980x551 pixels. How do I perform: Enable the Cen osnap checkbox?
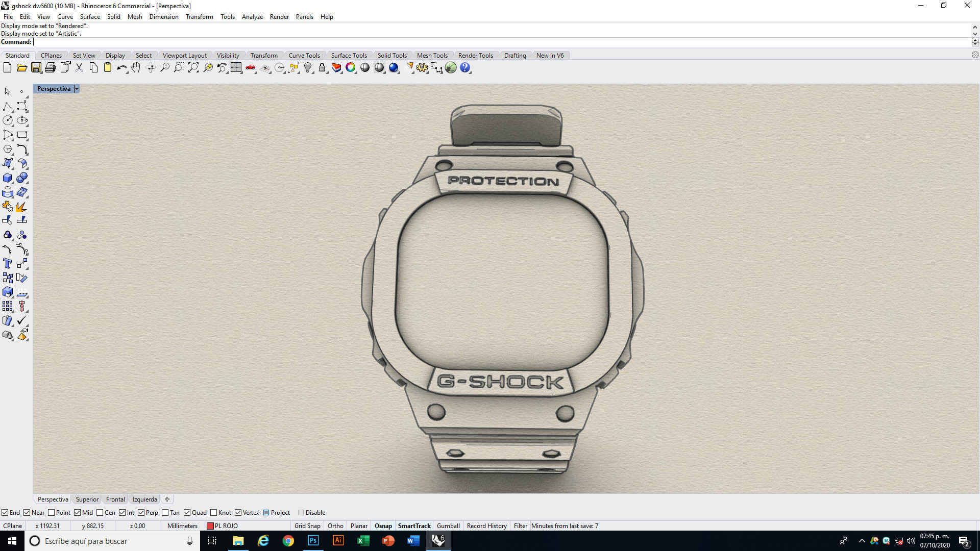click(100, 512)
